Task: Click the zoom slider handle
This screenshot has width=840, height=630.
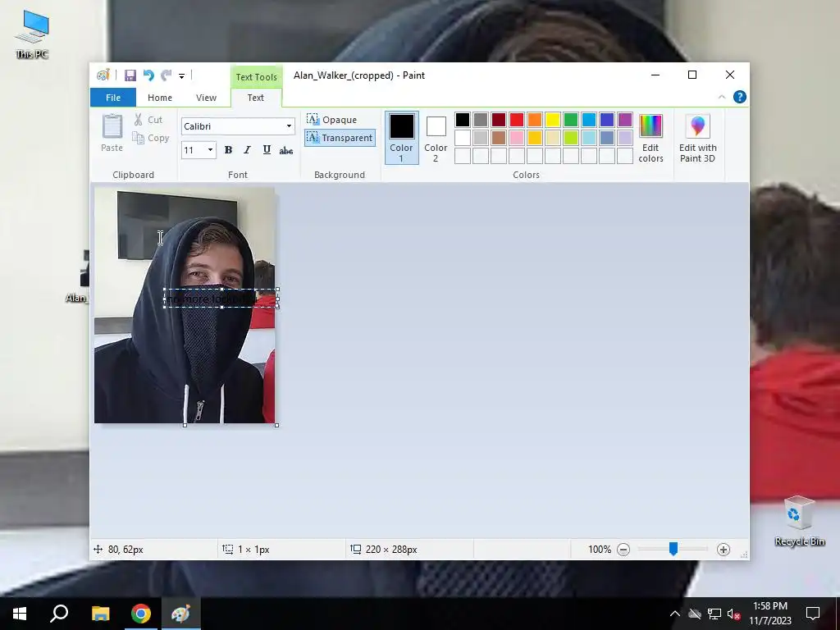Action: (x=673, y=549)
